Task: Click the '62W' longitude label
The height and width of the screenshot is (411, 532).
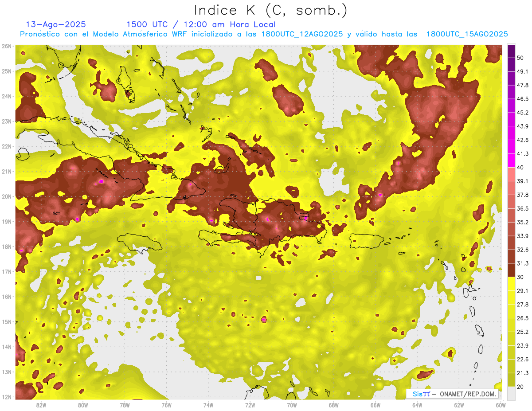Action: [x=459, y=405]
